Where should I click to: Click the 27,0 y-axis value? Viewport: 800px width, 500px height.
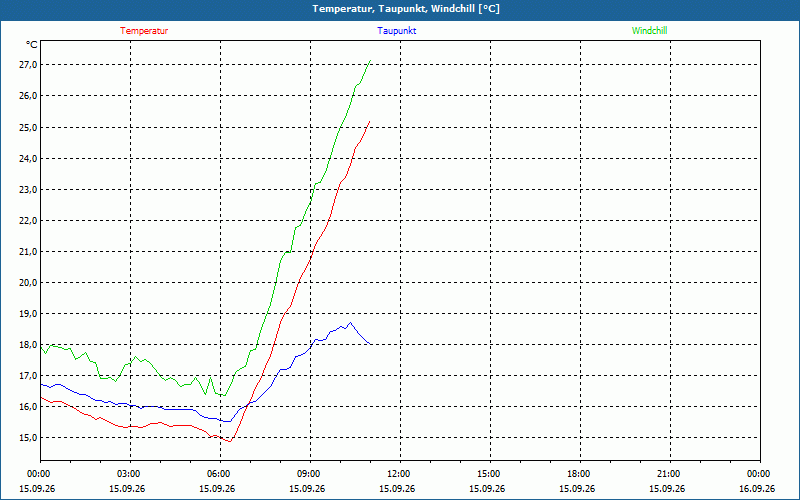pyautogui.click(x=27, y=65)
